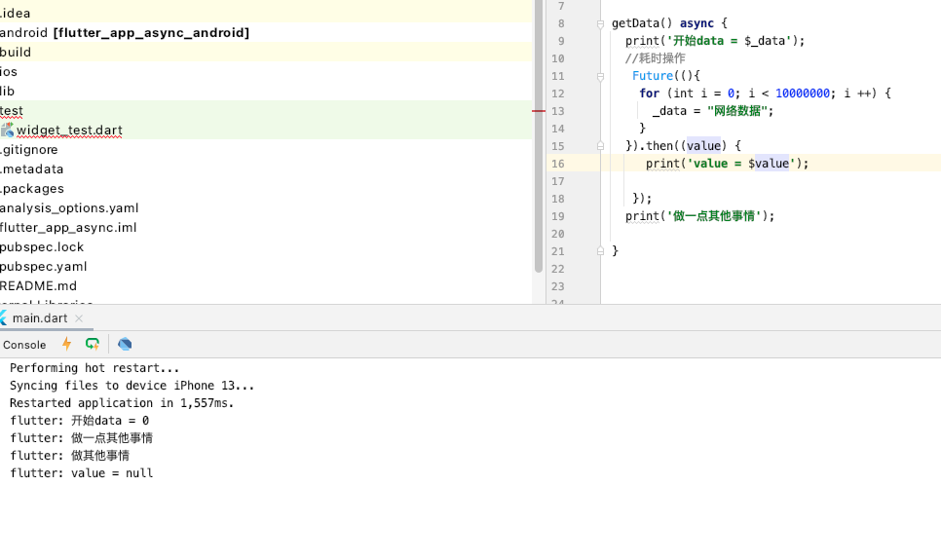
Task: Click 'getData()' in the editor
Action: coord(642,23)
